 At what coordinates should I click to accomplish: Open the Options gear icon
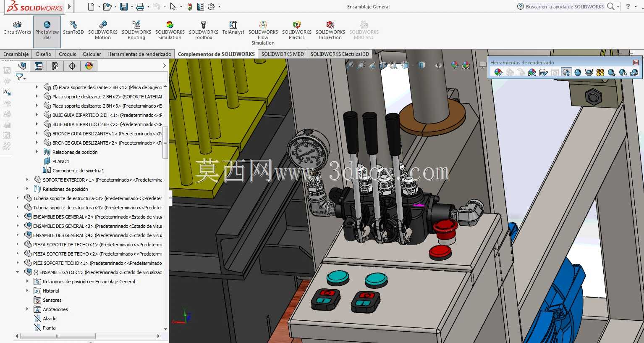tap(211, 7)
